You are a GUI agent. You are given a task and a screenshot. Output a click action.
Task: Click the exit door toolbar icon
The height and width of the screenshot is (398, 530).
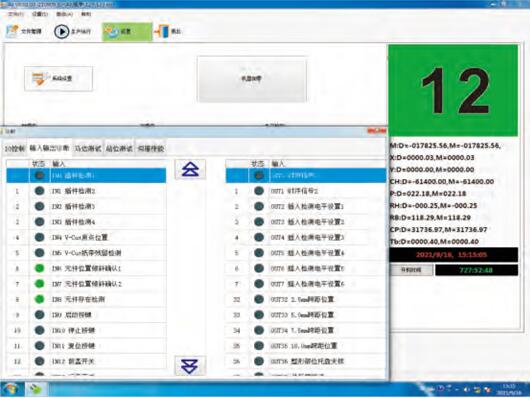point(162,31)
